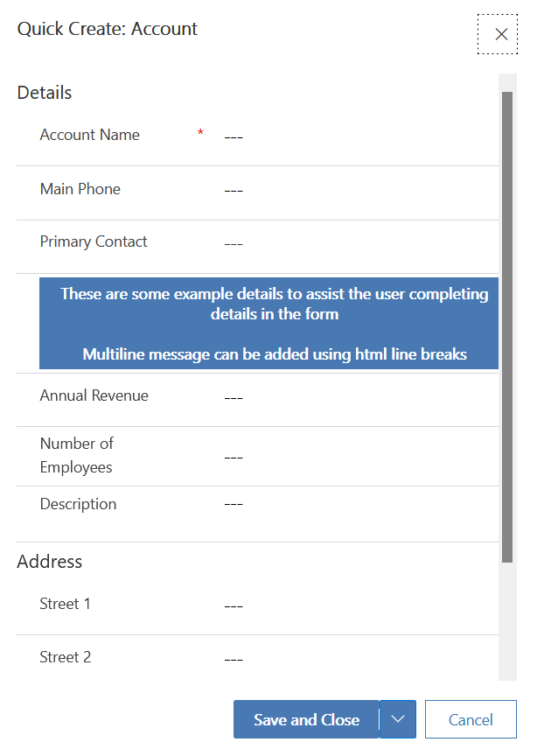Enter a value in Account Name field
537x756 pixels.
[x=350, y=137]
